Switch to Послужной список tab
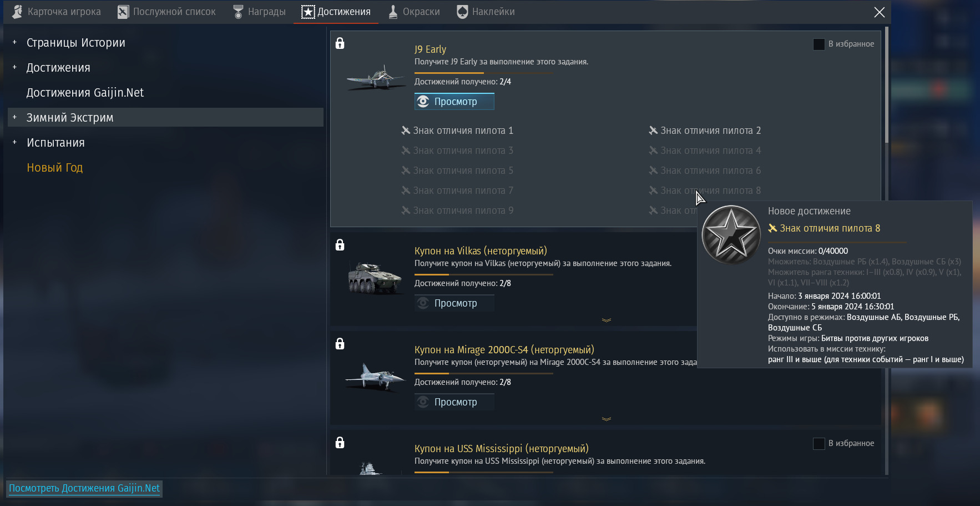This screenshot has height=506, width=980. pyautogui.click(x=166, y=12)
